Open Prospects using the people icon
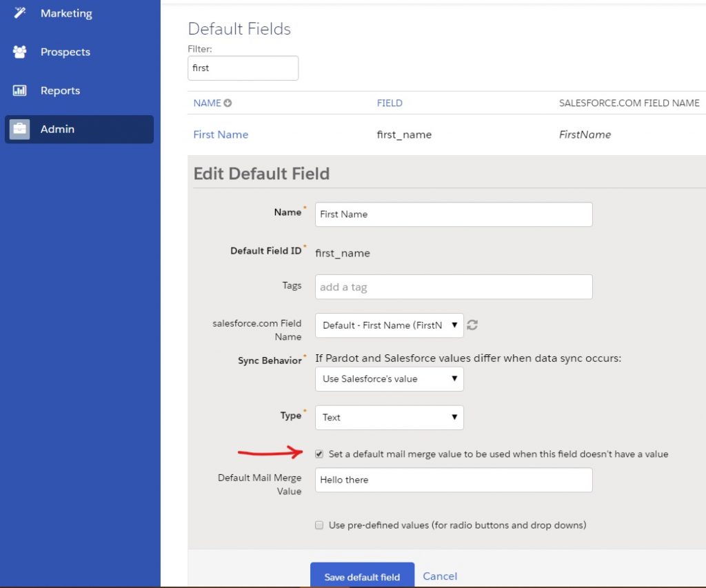This screenshot has height=588, width=706. [21, 51]
